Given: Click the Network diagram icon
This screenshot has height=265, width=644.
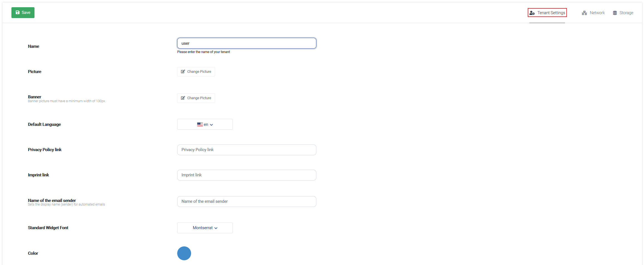Looking at the screenshot, I should [584, 13].
